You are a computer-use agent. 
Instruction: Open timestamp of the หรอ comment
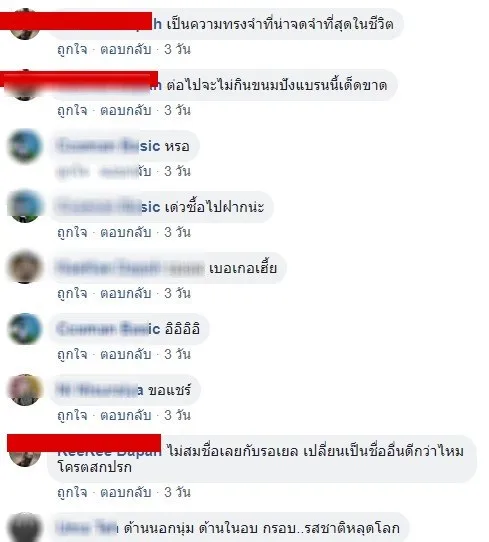pyautogui.click(x=177, y=171)
